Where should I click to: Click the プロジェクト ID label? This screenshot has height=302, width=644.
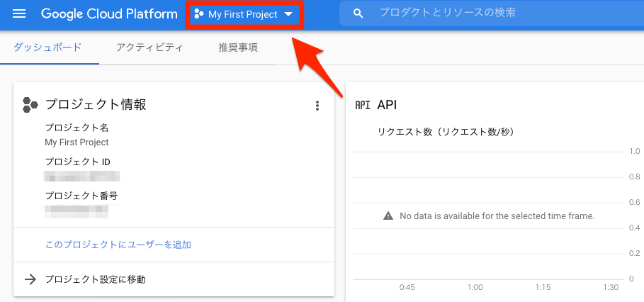(x=78, y=162)
